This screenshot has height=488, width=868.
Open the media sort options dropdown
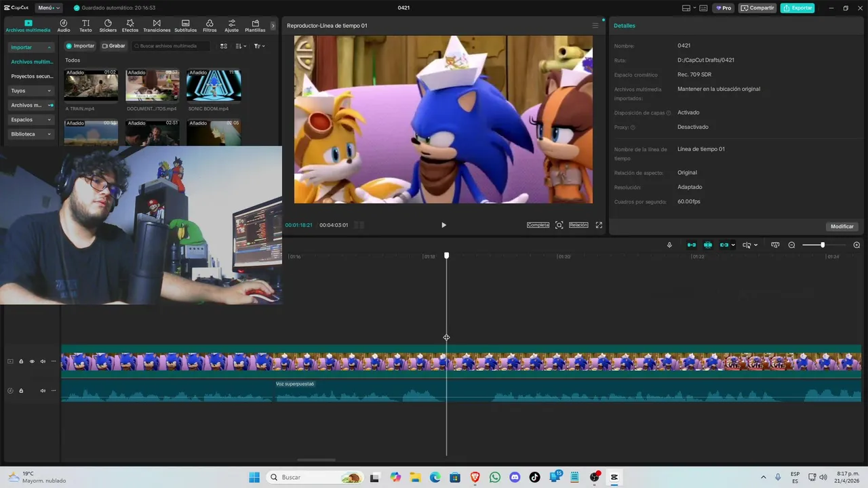(x=241, y=46)
